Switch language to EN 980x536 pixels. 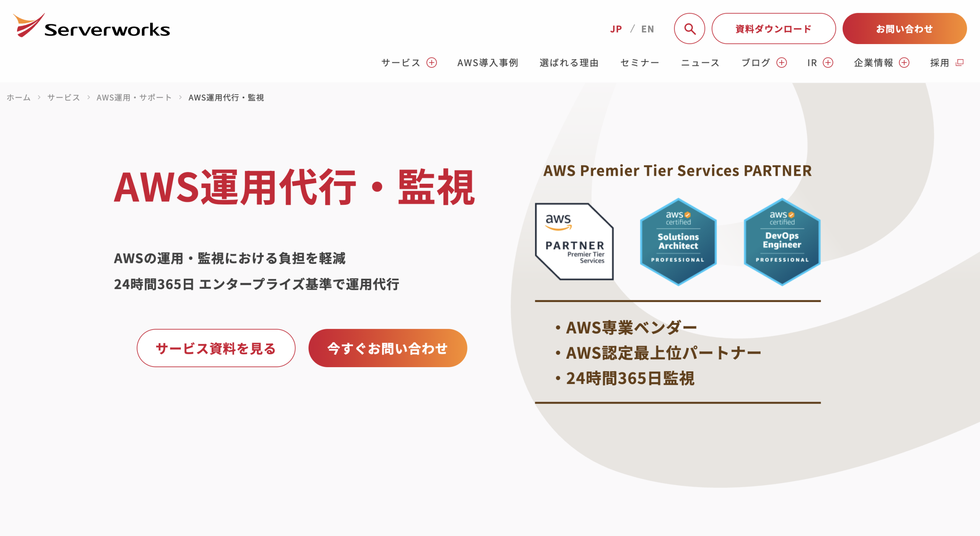(648, 29)
